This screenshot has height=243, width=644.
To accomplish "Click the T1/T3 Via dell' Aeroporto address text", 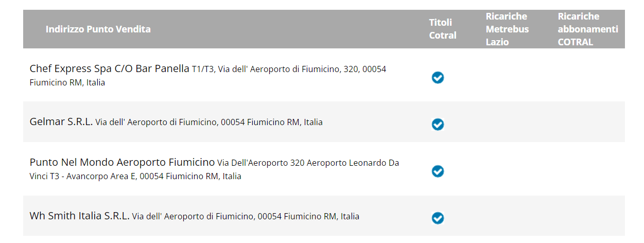I will coord(288,69).
